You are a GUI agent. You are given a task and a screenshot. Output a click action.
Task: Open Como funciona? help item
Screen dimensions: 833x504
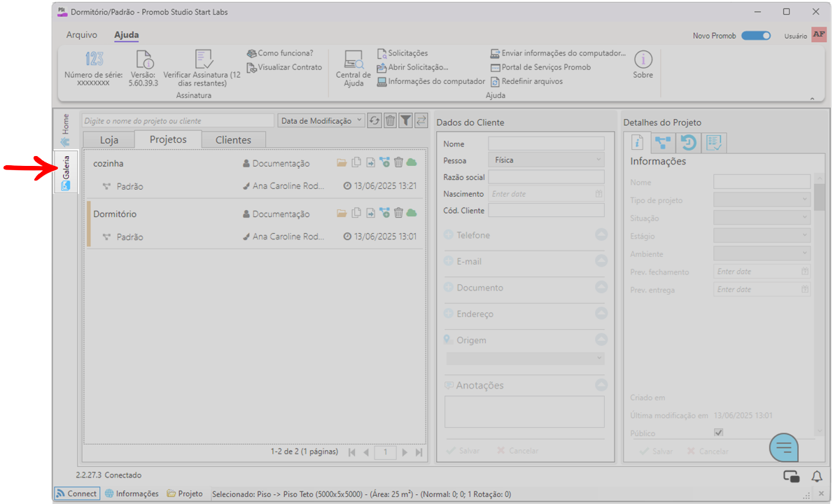pos(280,53)
